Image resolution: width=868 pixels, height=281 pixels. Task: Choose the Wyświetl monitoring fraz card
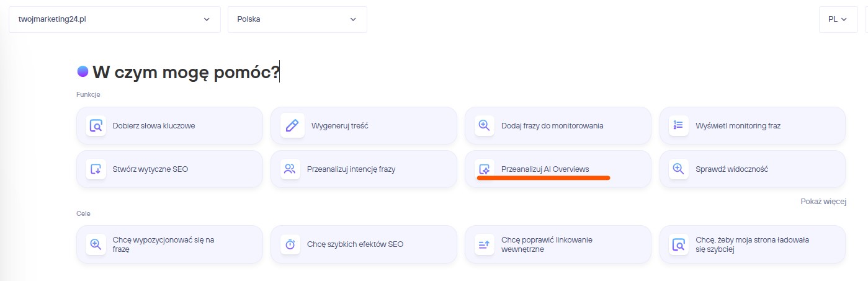(x=752, y=125)
